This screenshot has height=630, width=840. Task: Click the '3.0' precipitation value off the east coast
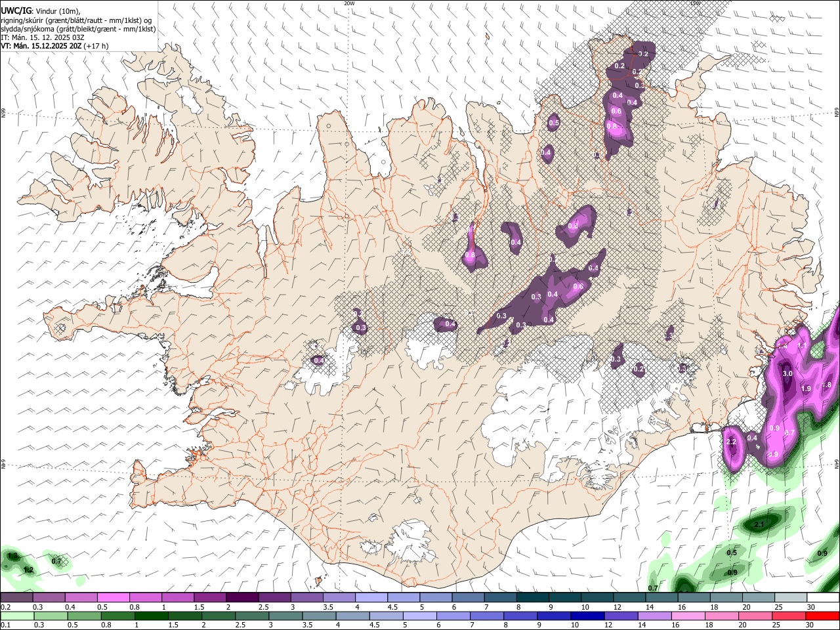click(787, 373)
